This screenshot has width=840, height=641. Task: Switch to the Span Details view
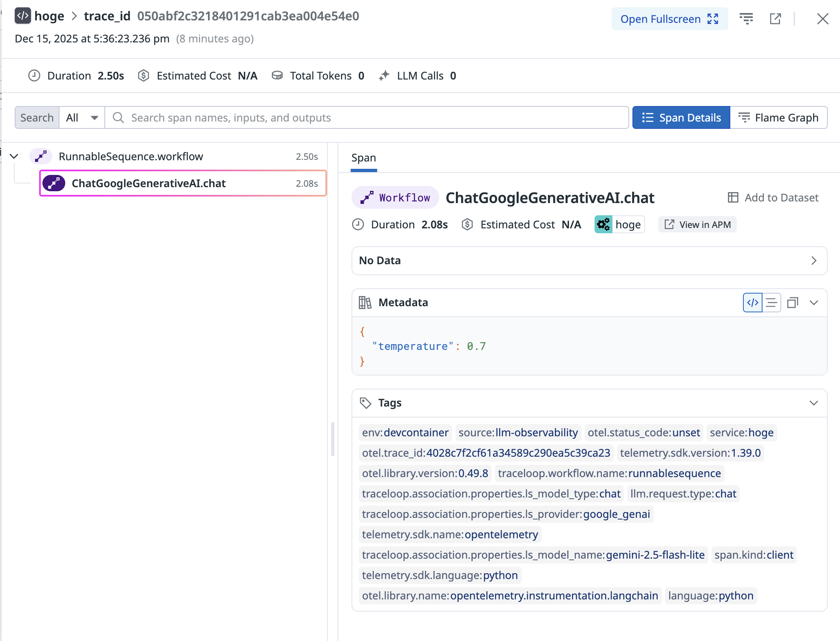coord(681,117)
